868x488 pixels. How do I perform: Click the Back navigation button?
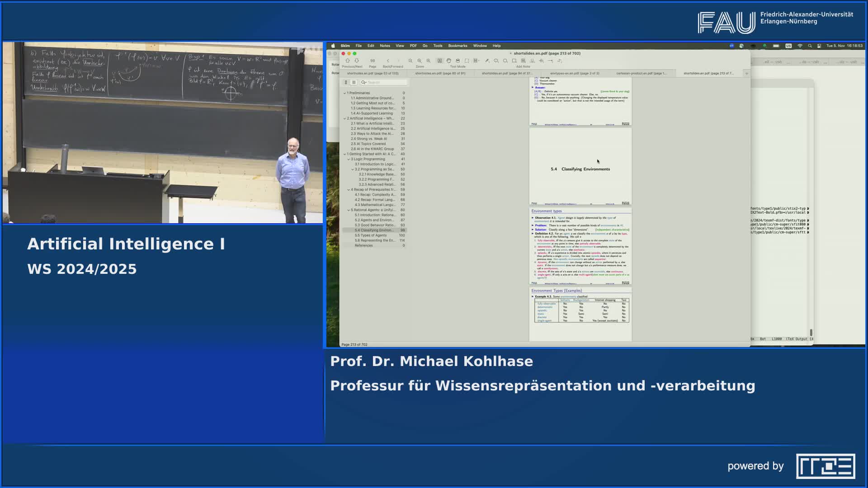(387, 60)
